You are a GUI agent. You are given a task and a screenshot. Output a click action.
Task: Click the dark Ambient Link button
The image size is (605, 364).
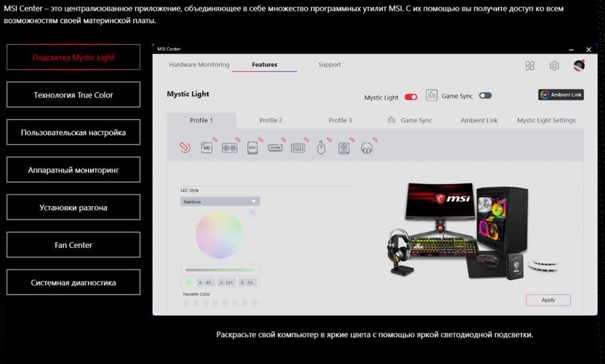[561, 95]
